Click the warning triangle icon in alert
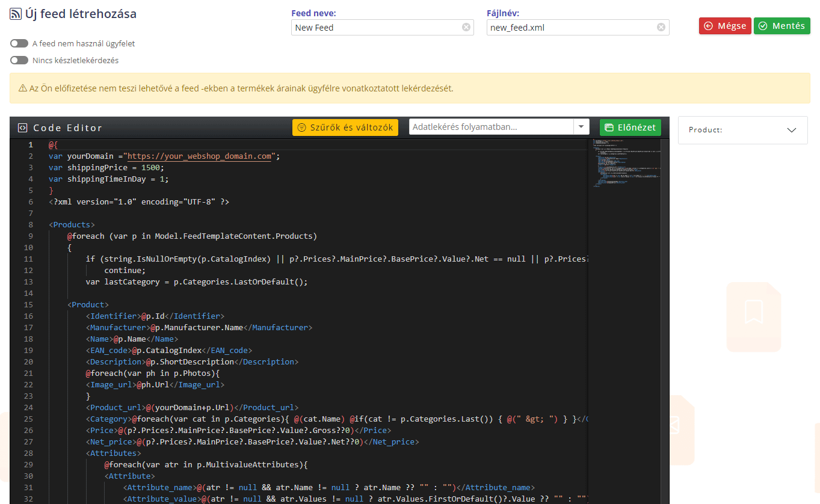Viewport: 820px width, 504px height. (x=23, y=88)
